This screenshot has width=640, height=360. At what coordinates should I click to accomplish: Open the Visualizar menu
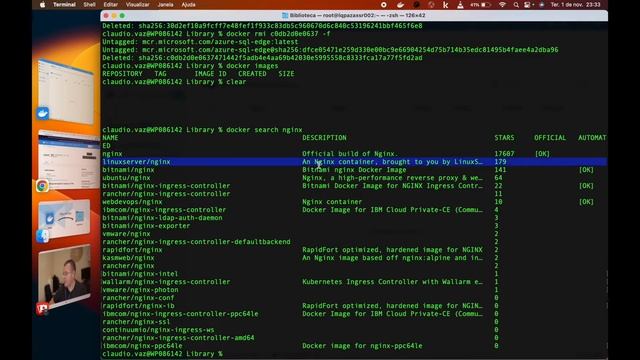coord(138,5)
